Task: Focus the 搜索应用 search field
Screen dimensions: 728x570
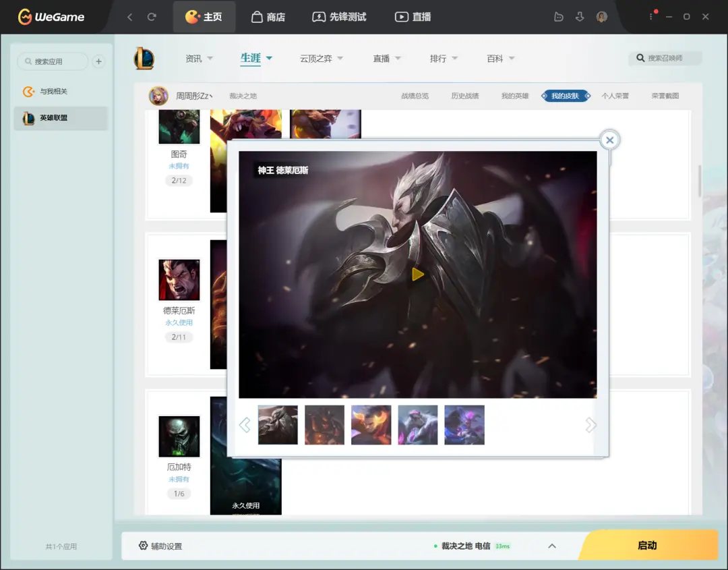Action: tap(53, 61)
